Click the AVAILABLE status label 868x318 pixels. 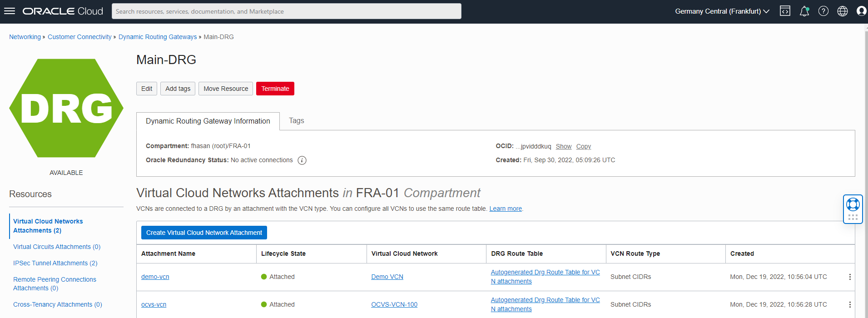(66, 173)
